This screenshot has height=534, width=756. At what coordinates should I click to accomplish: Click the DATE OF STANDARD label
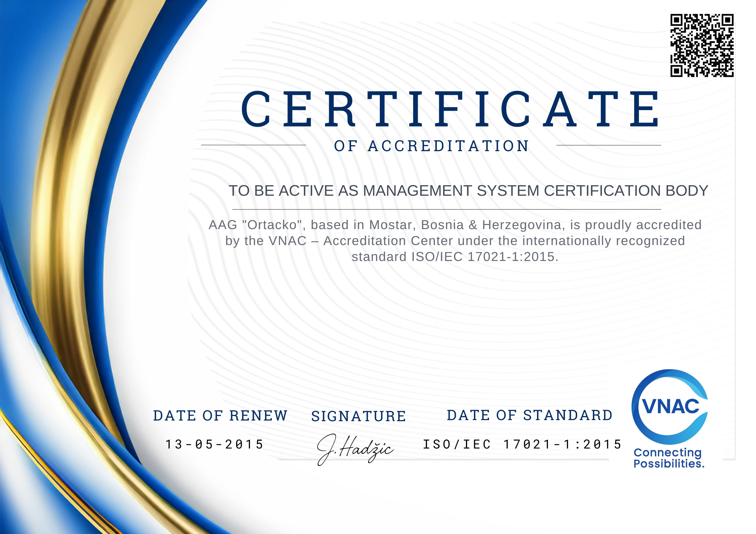(x=530, y=415)
